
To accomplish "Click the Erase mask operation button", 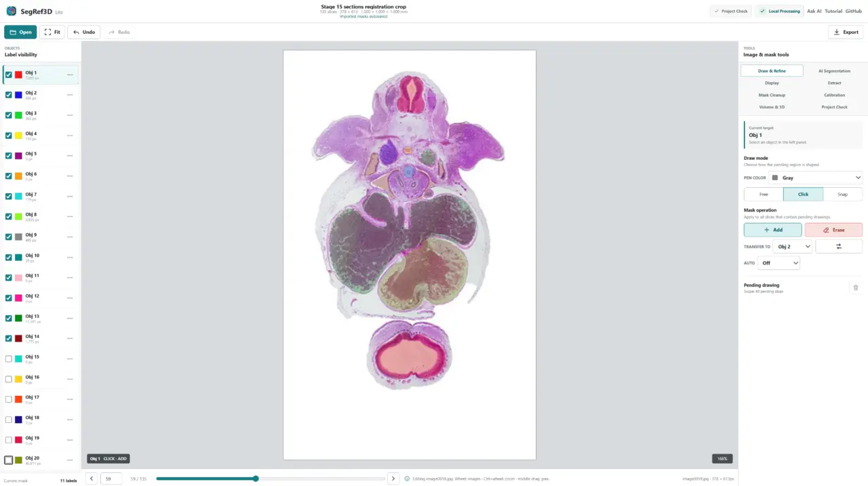I will tap(833, 230).
